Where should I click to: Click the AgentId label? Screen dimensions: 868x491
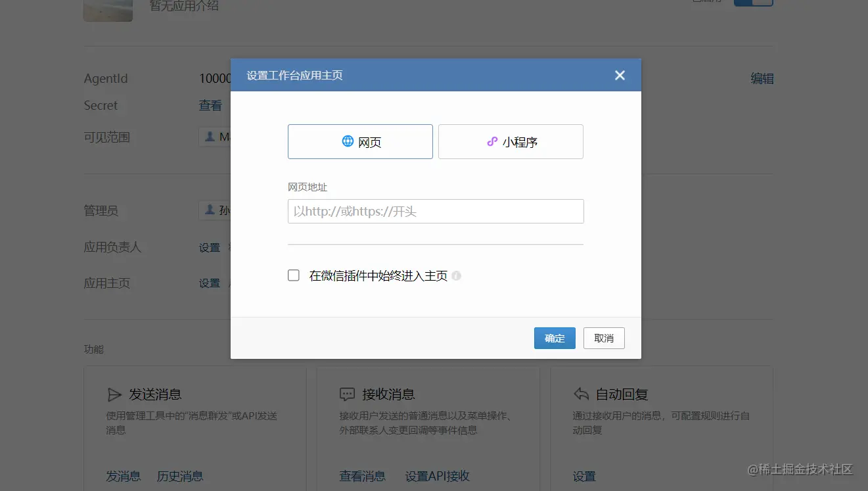[x=106, y=79]
